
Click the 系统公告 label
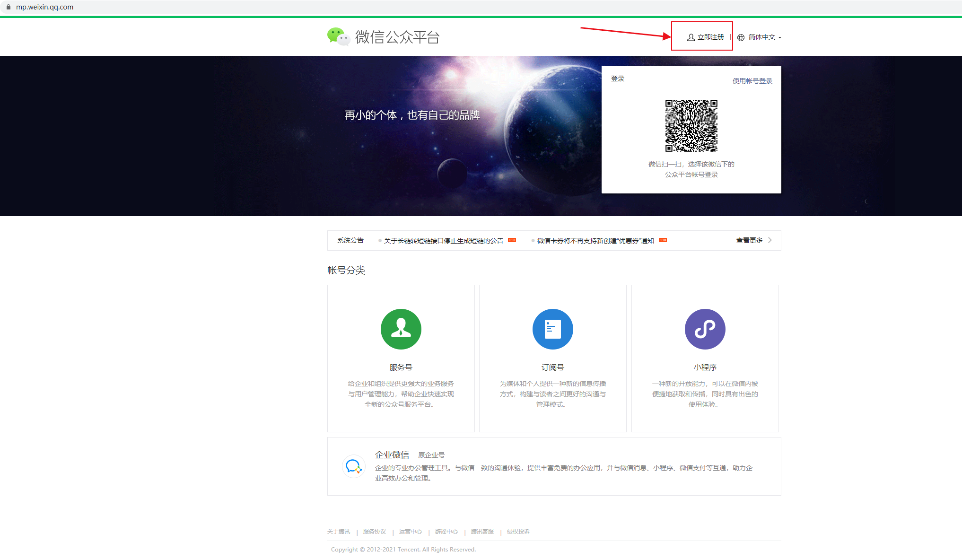[x=350, y=240]
